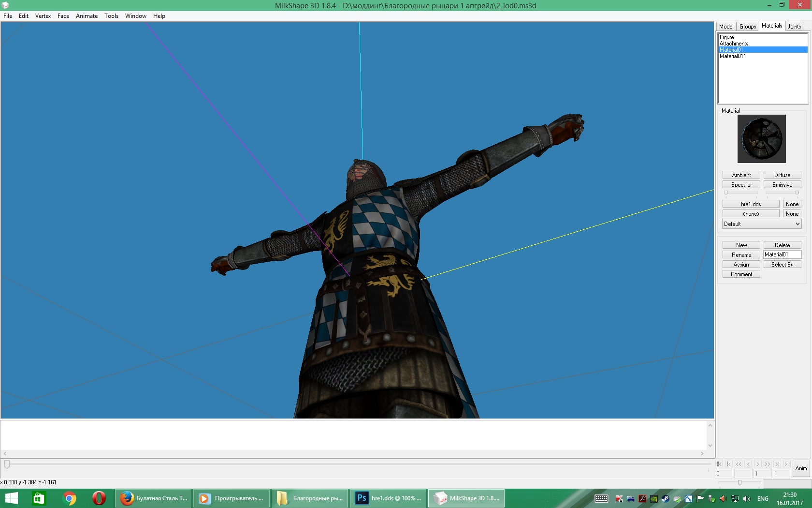This screenshot has height=508, width=812.
Task: Switch to Photoshop hre1.dds window
Action: click(388, 498)
